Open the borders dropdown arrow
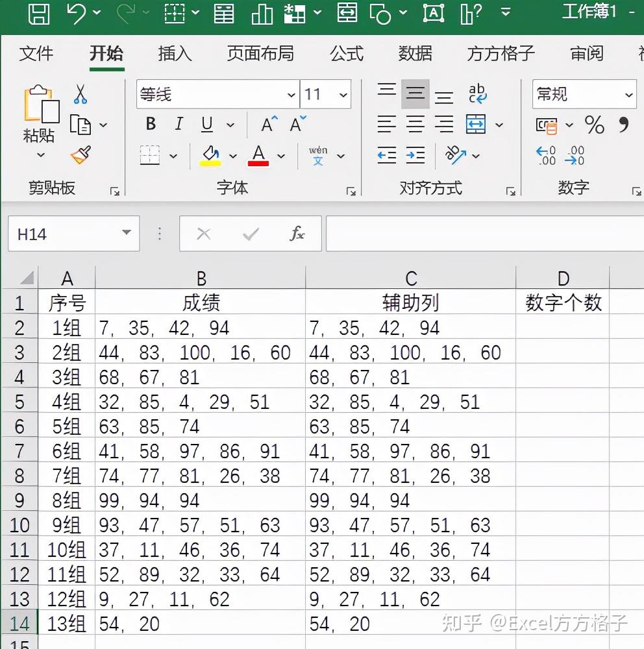Screen dimensions: 644x649 point(173,156)
